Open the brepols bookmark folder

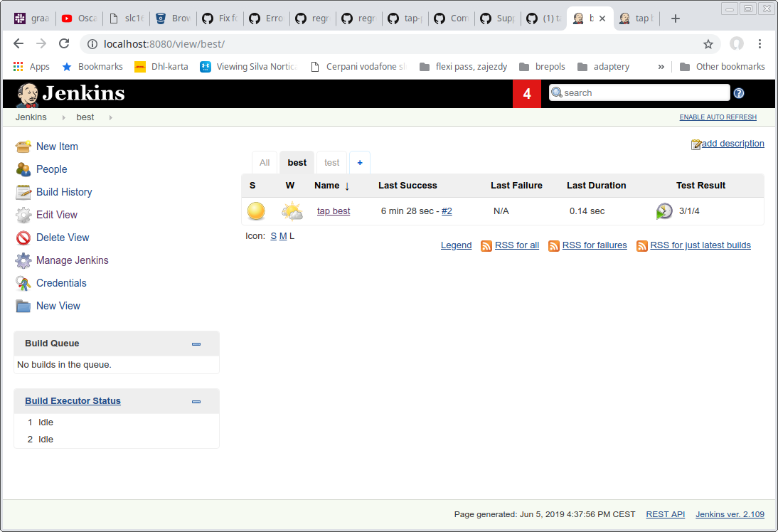(542, 67)
